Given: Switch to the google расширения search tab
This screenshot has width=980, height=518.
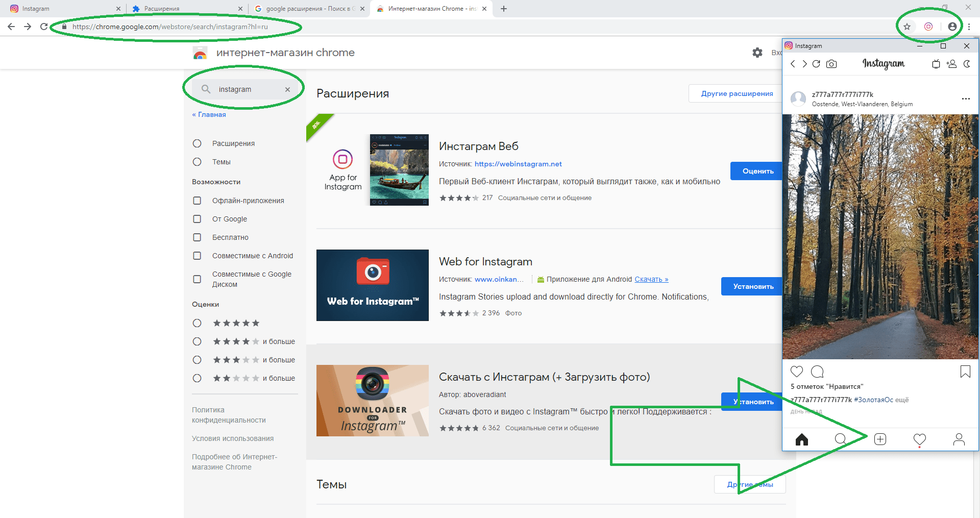Looking at the screenshot, I should (309, 9).
